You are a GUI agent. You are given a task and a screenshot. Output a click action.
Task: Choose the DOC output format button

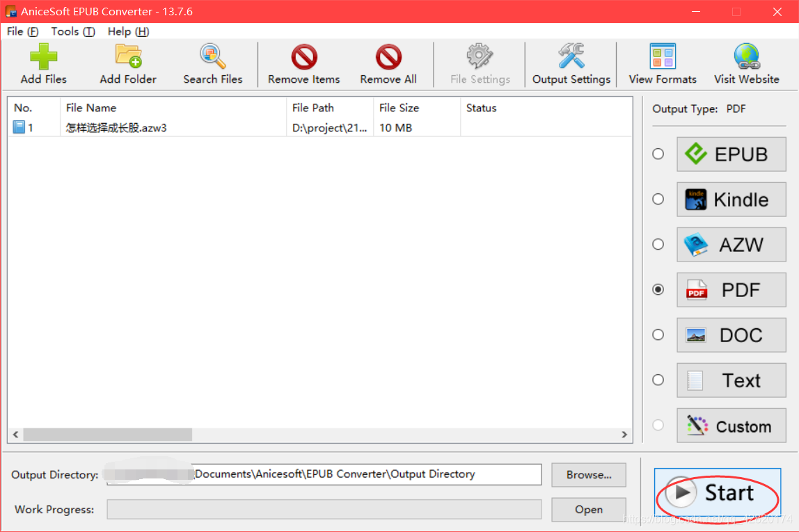click(x=731, y=335)
